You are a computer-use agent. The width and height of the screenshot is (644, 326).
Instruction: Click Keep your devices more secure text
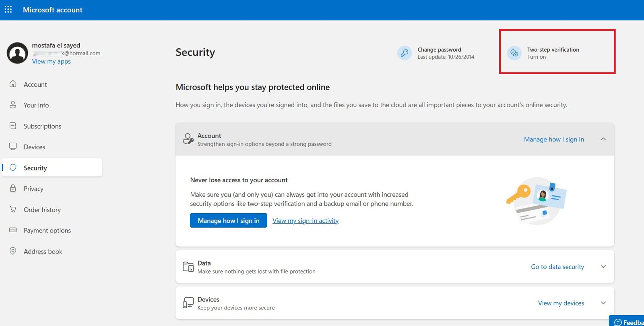(x=236, y=308)
